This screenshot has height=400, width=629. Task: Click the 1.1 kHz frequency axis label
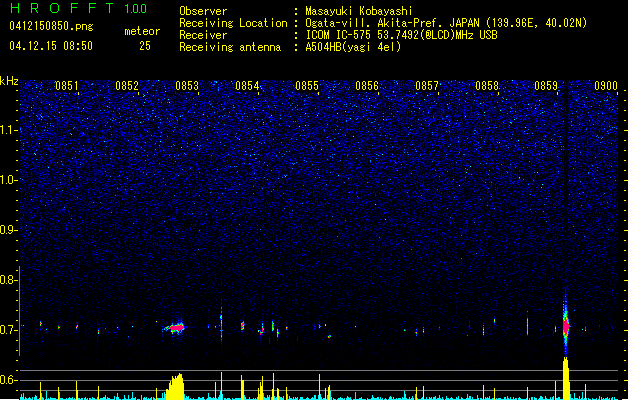(8, 130)
